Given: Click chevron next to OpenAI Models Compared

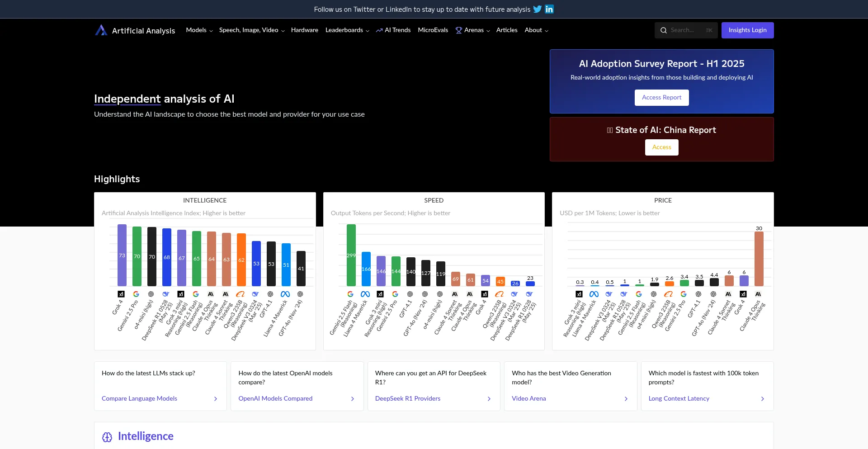Looking at the screenshot, I should pos(353,399).
